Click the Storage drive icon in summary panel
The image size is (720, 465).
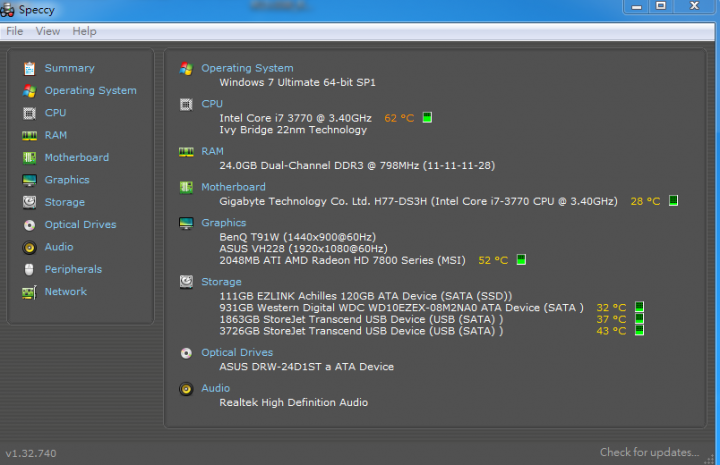click(x=186, y=282)
